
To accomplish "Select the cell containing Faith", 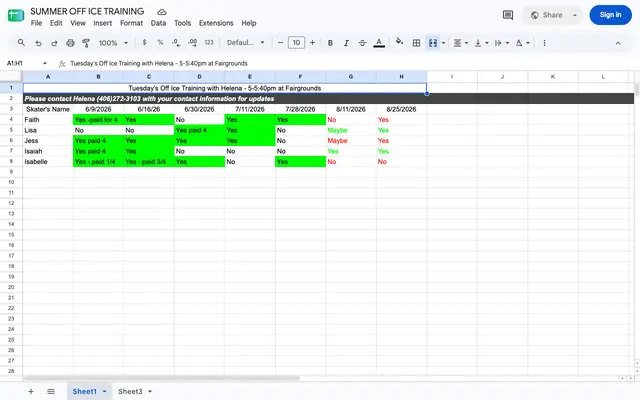I will (x=48, y=120).
